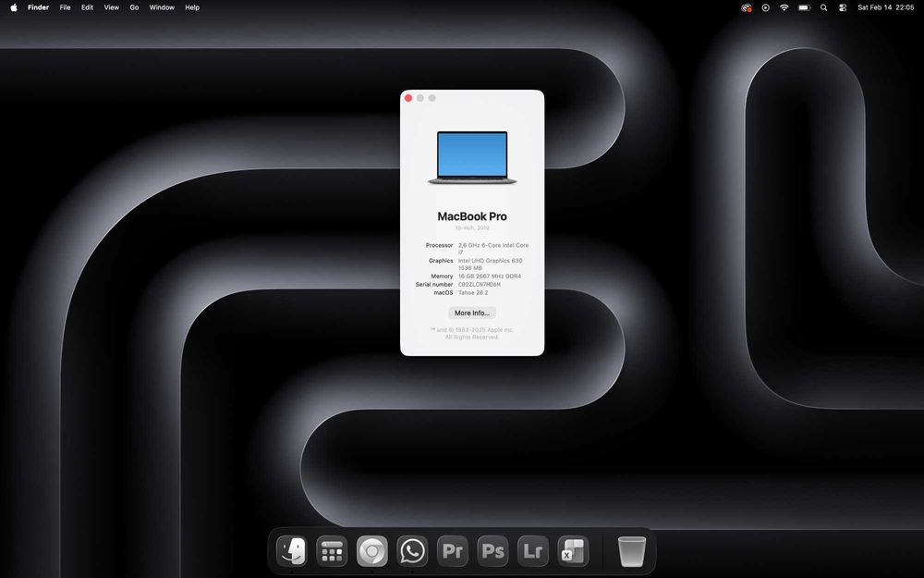Click the serial number value C02ZLCN7MD6M
This screenshot has height=578, width=924.
point(480,284)
